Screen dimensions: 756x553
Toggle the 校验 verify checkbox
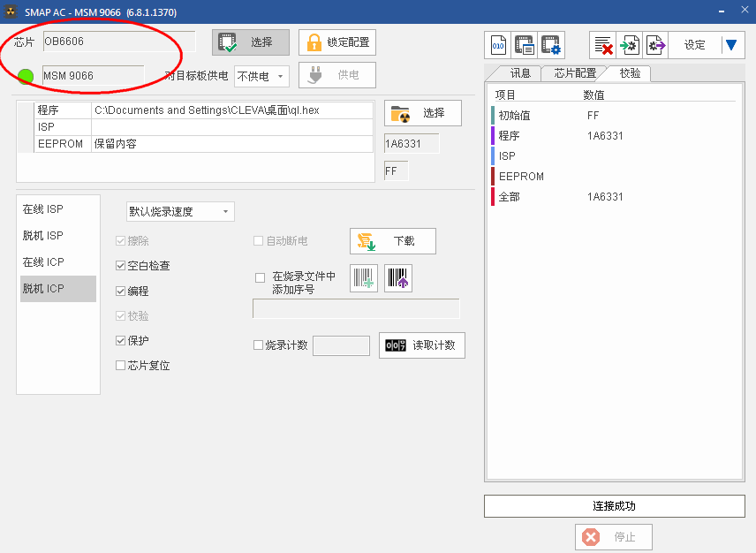click(x=120, y=316)
